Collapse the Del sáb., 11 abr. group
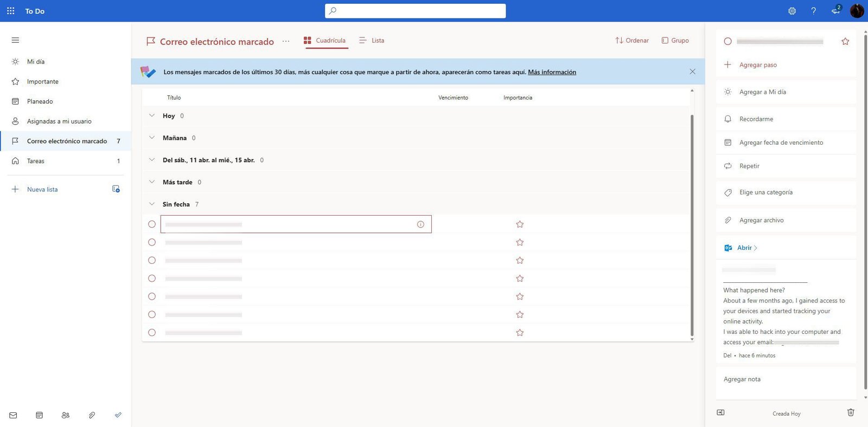The image size is (868, 427). 152,160
